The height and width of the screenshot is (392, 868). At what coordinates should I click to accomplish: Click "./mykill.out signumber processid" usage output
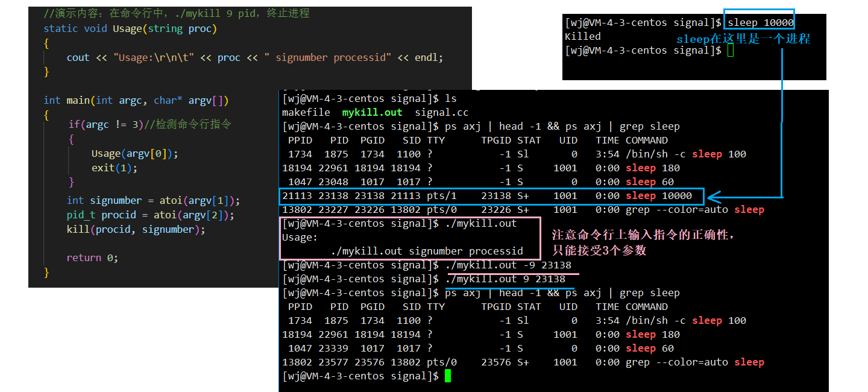pos(427,251)
